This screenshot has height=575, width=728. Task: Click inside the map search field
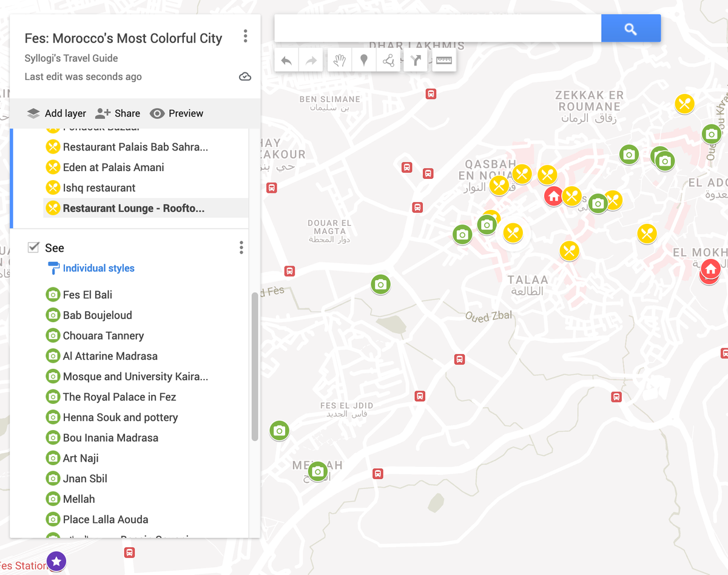point(436,28)
